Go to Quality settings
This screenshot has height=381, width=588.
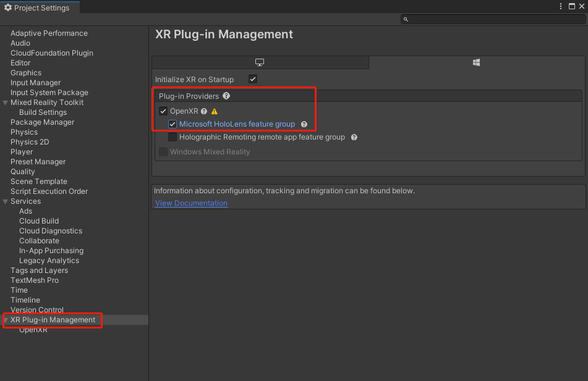(22, 172)
